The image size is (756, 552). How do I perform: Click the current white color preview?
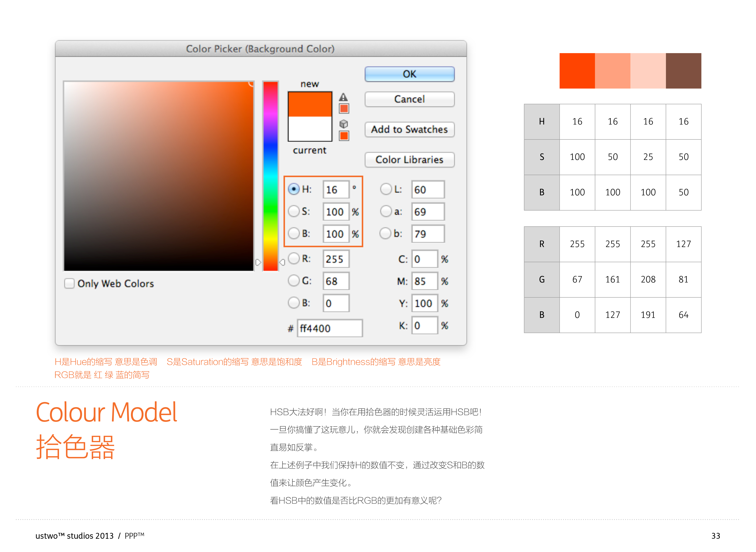pos(310,129)
